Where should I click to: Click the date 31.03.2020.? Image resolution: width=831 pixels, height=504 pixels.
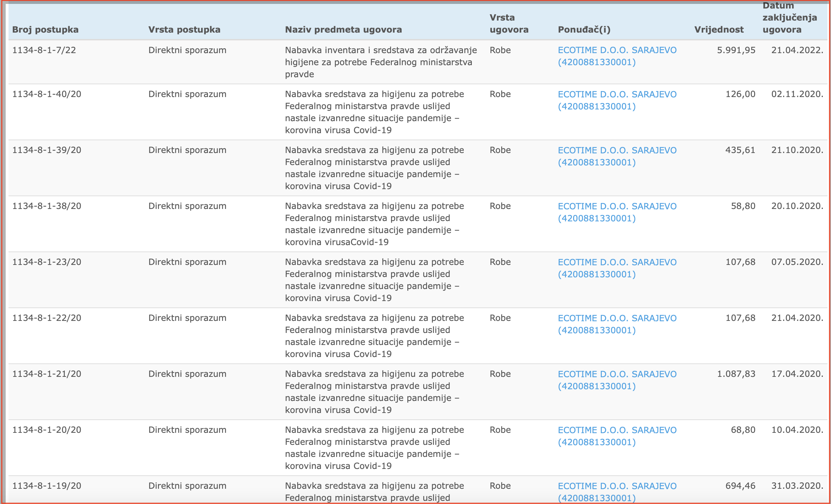[797, 486]
